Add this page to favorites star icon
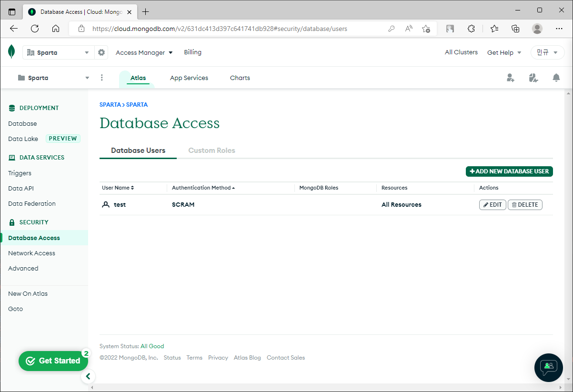 426,29
